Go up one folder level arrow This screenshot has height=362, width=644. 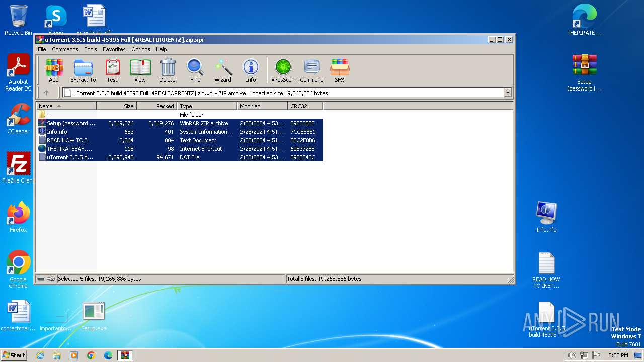pyautogui.click(x=46, y=93)
